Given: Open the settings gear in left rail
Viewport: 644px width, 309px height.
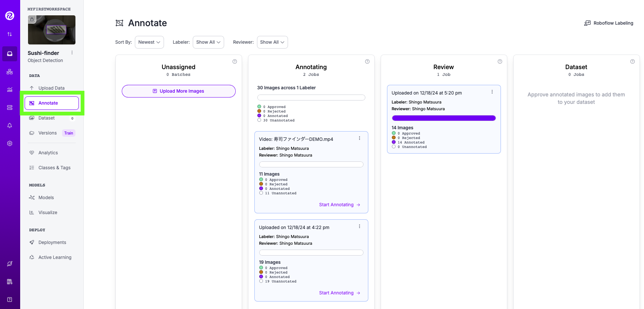Looking at the screenshot, I should 10,143.
